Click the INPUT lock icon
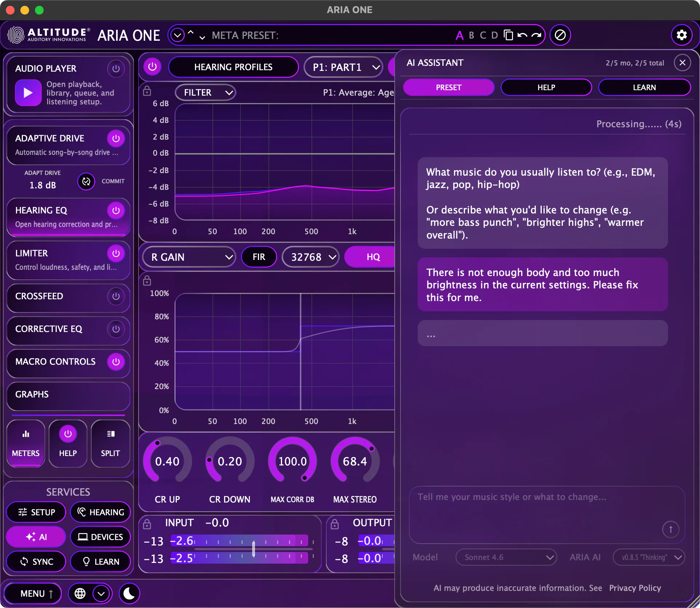The width and height of the screenshot is (700, 608). [147, 524]
